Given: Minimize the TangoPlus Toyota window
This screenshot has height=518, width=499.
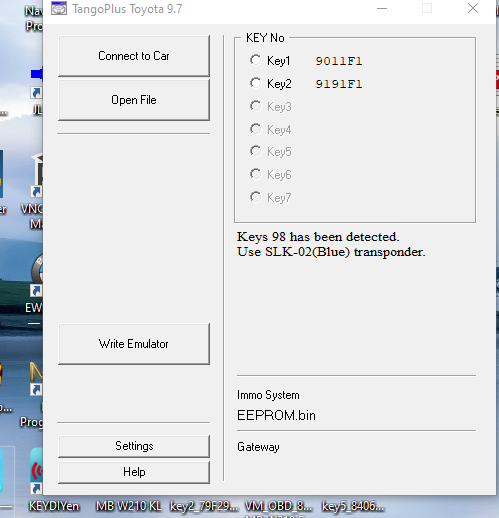Looking at the screenshot, I should click(x=382, y=8).
